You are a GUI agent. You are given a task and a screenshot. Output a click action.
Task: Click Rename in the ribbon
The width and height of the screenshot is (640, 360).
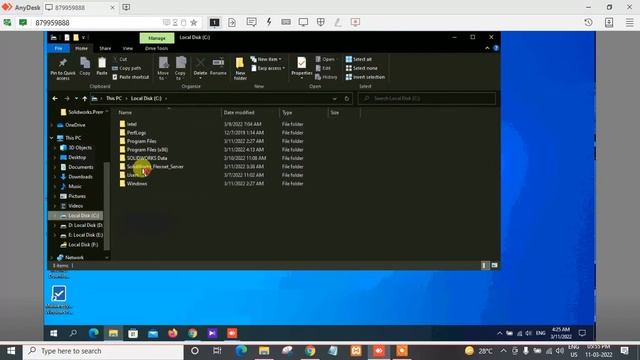[218, 67]
